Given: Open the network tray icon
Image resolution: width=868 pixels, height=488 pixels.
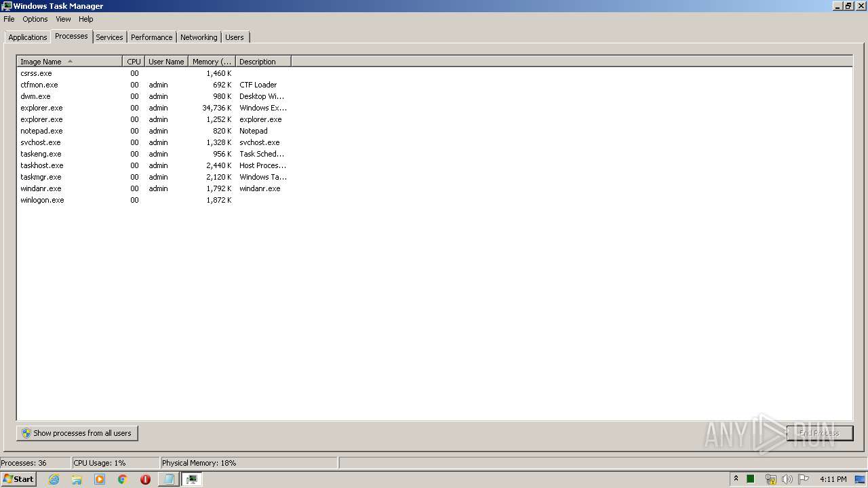Looking at the screenshot, I should coord(770,479).
